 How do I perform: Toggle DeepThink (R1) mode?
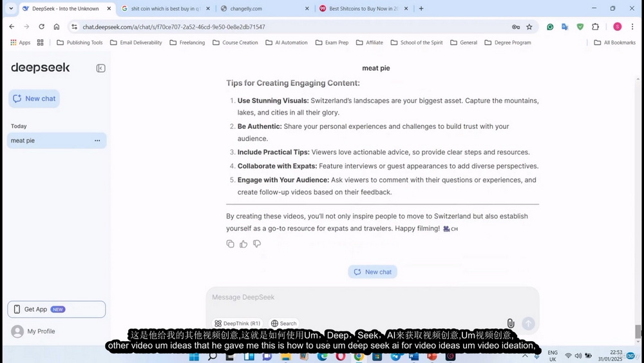pos(238,324)
